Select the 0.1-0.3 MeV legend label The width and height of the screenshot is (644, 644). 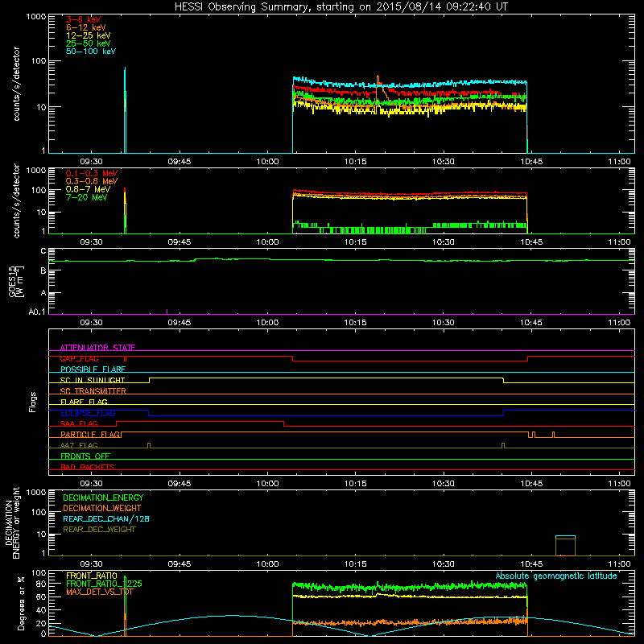(x=92, y=173)
